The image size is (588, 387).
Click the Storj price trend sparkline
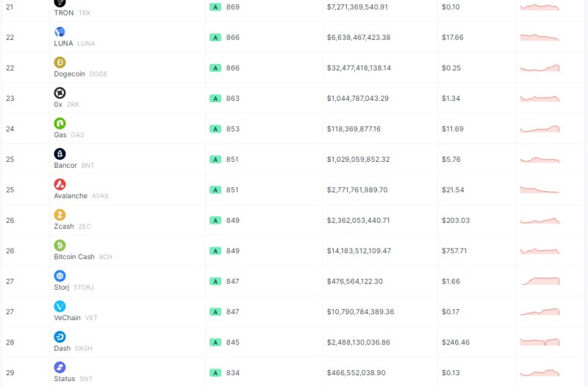(539, 281)
